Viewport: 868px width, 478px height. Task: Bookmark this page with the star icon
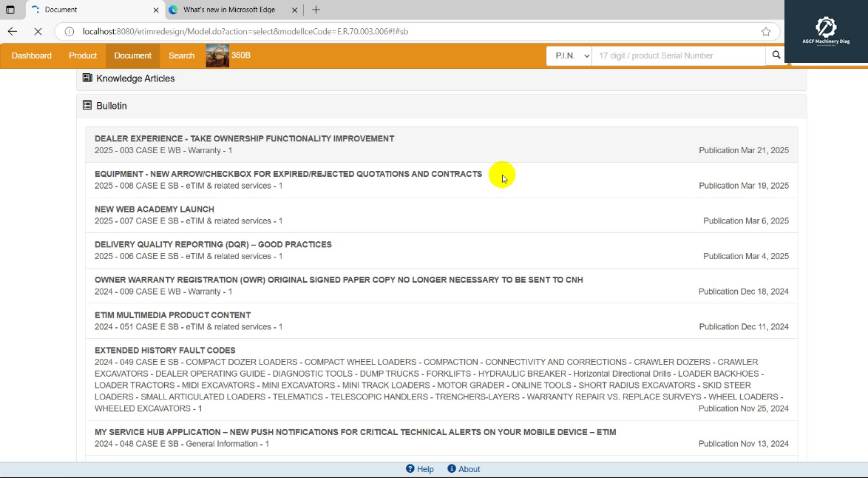pyautogui.click(x=766, y=32)
